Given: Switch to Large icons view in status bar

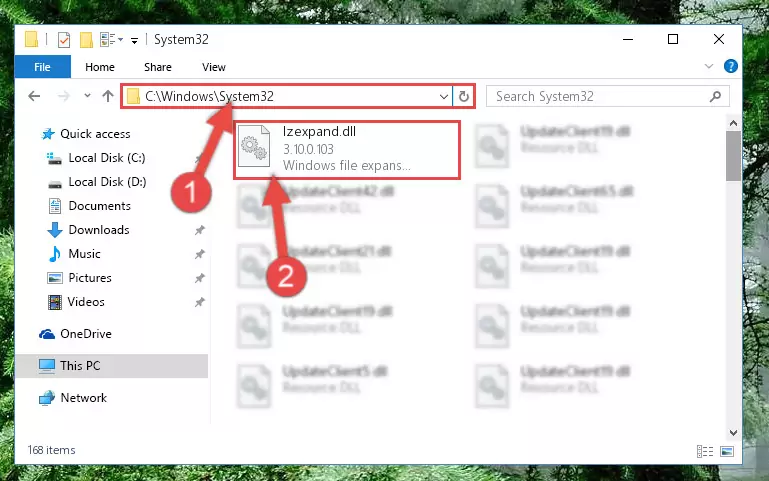Looking at the screenshot, I should [727, 451].
